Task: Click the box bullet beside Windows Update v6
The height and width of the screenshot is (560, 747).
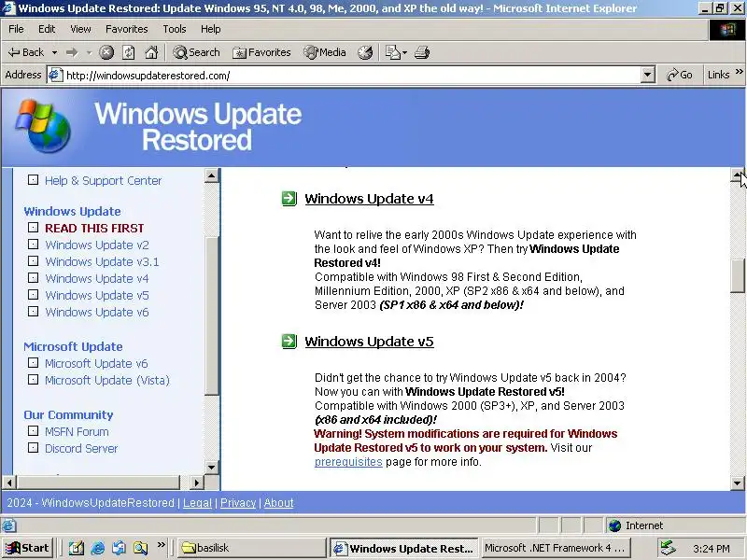Action: point(33,312)
